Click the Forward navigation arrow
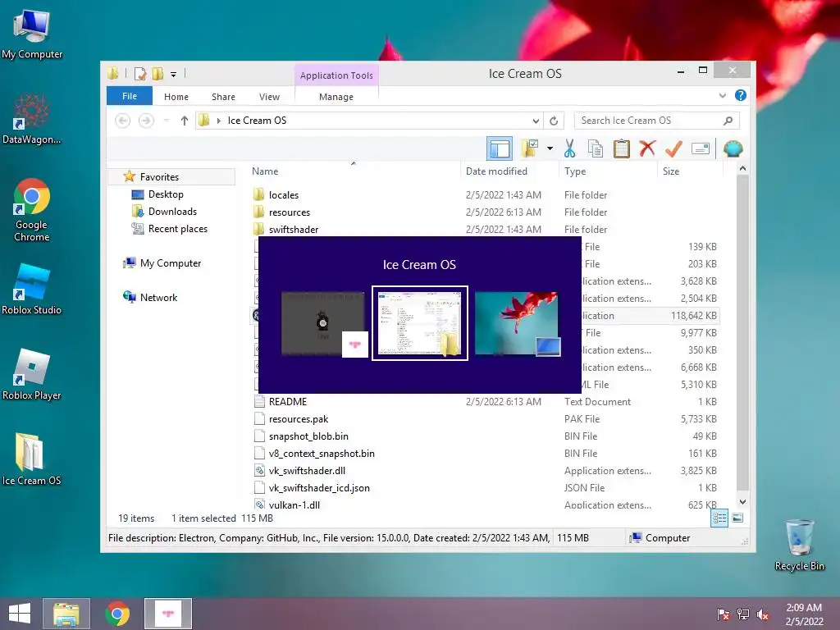 (146, 121)
